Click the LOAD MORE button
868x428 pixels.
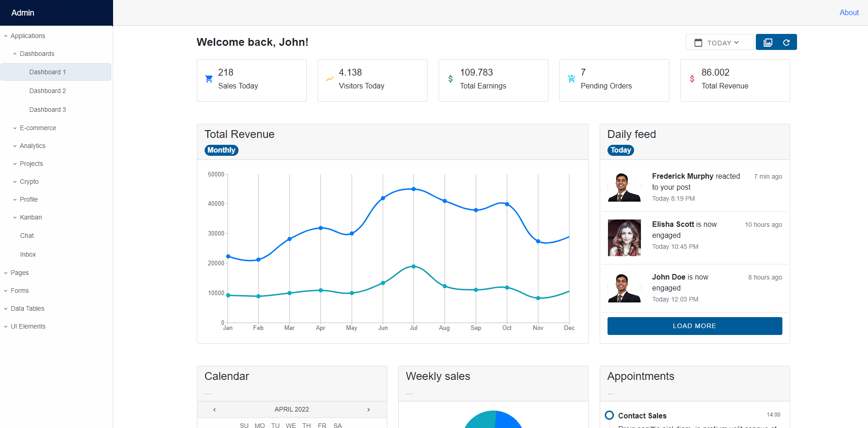694,326
